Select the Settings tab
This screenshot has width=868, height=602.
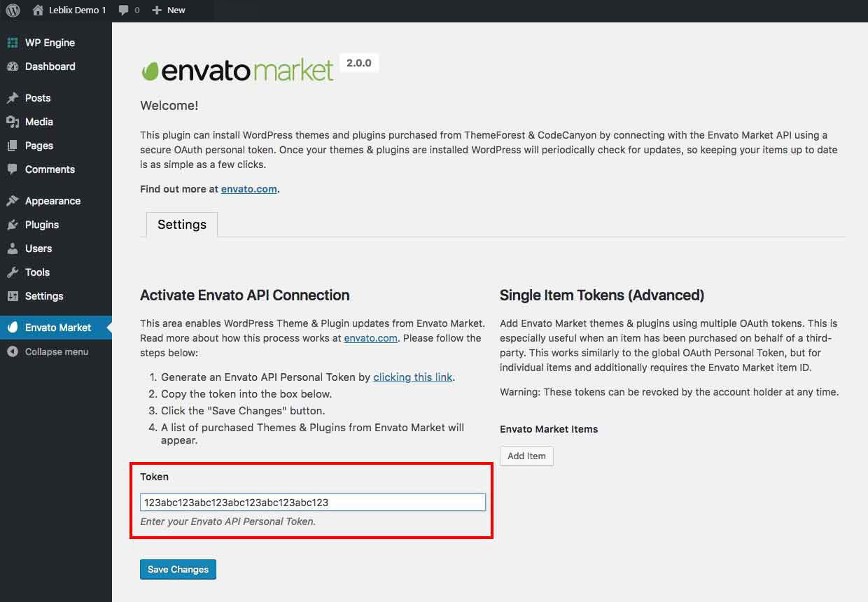point(181,225)
